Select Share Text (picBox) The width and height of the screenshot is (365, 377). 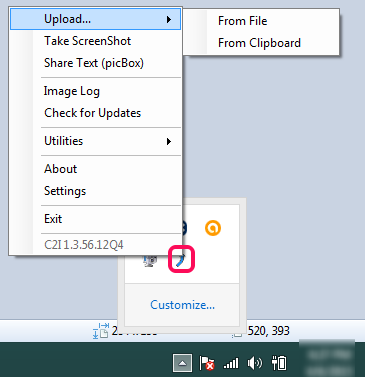pos(94,63)
